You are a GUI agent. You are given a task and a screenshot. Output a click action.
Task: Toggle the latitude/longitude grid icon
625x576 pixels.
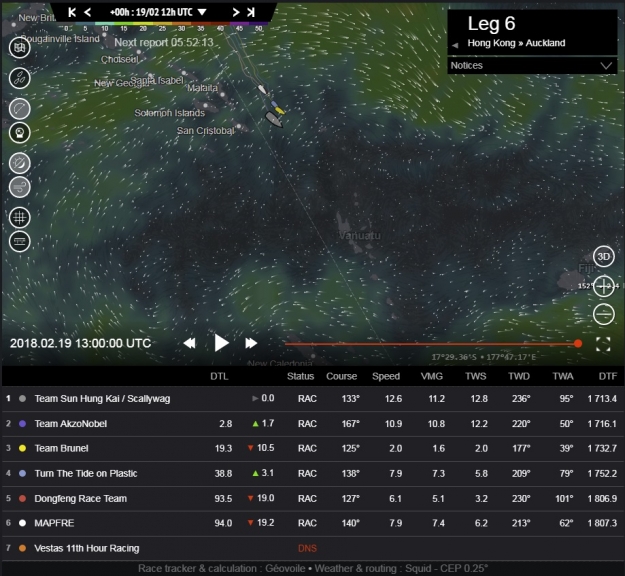coord(20,218)
